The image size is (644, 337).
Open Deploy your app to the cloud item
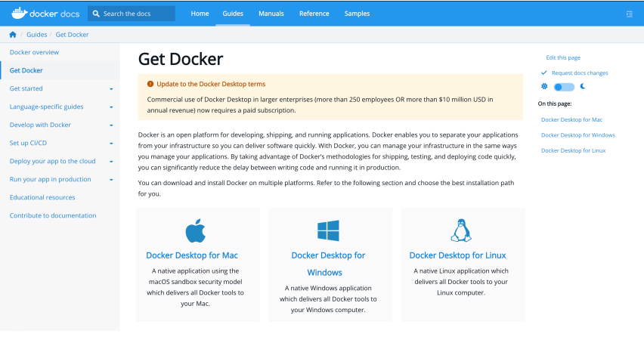pos(53,161)
